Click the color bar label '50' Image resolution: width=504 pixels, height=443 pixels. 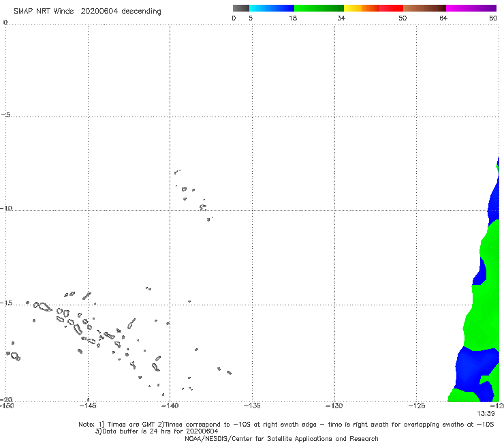click(x=403, y=18)
